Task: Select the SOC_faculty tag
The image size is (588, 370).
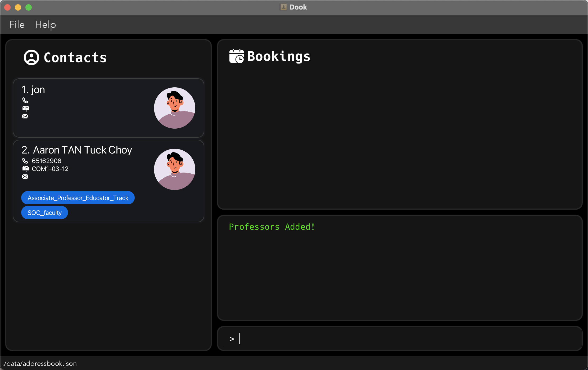Action: [x=44, y=213]
